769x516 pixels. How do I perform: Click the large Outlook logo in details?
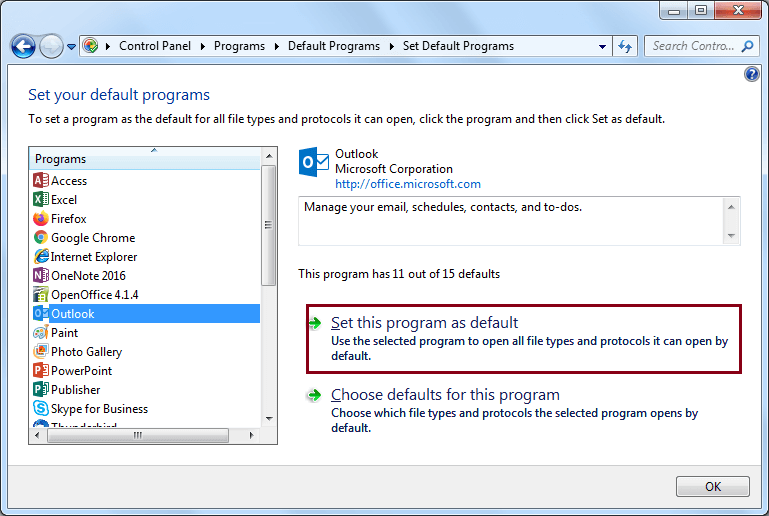pos(313,161)
